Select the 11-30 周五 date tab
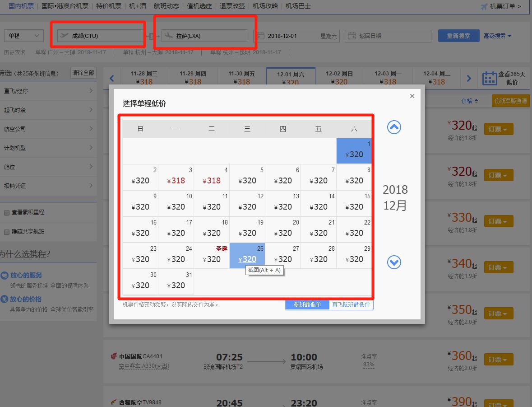Viewport: 532px width, 407px height. 241,78
